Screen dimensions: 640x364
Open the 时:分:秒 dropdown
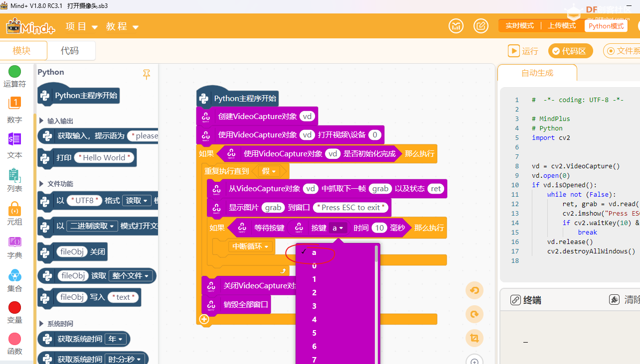point(126,359)
